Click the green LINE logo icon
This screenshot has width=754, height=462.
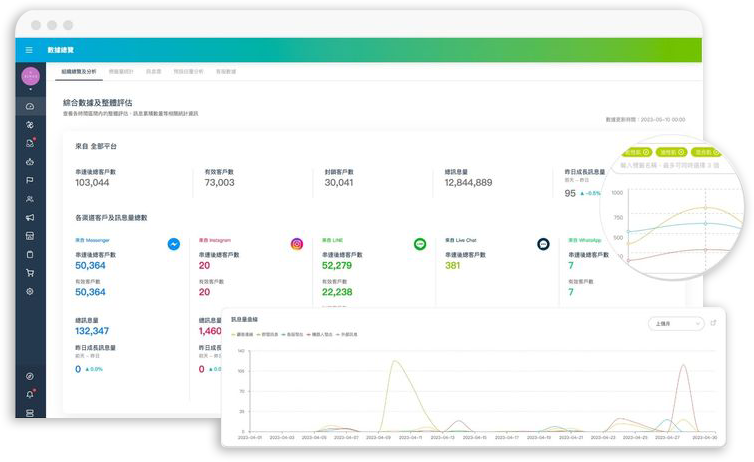point(420,244)
